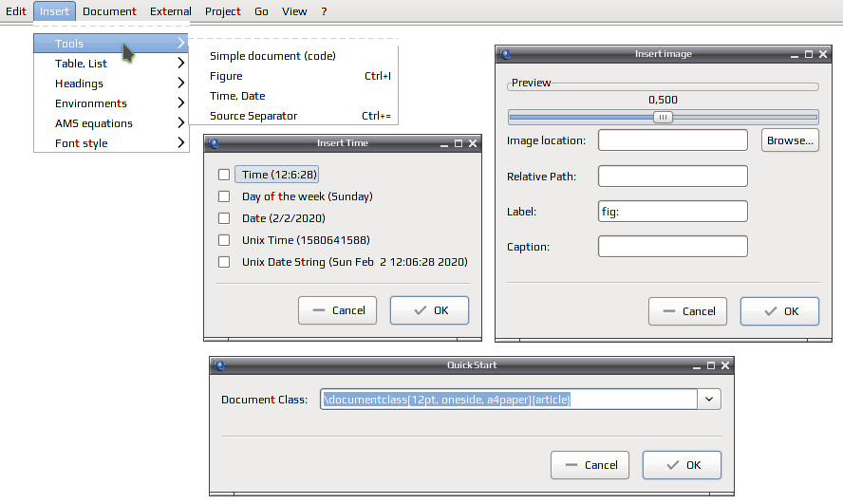The width and height of the screenshot is (843, 504).
Task: Enable the Unix Time checkbox
Action: click(224, 240)
